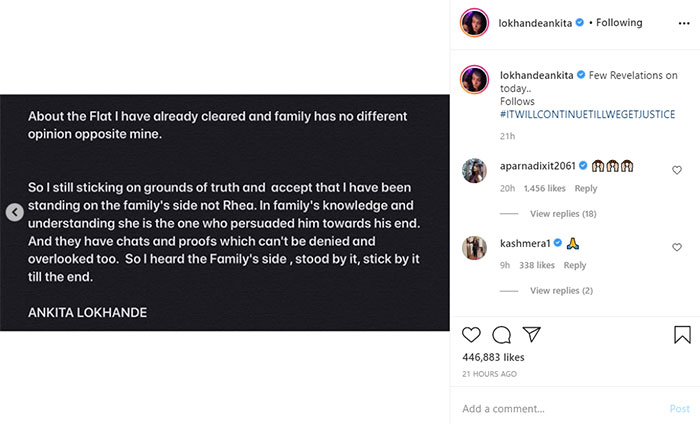Open comments via speech bubble icon
700x424 pixels.
tap(502, 335)
